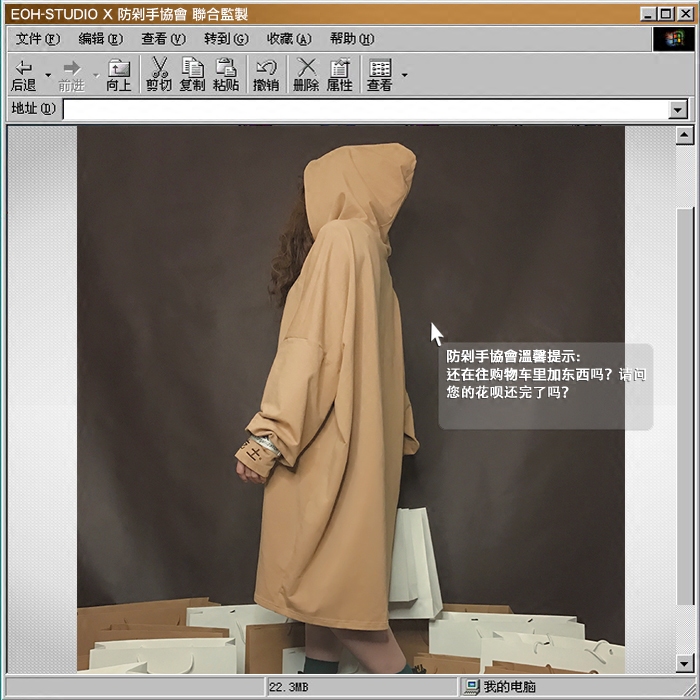Image resolution: width=700 pixels, height=700 pixels.
Task: Click the 查看 (Views) toolbar icon
Action: 380,74
